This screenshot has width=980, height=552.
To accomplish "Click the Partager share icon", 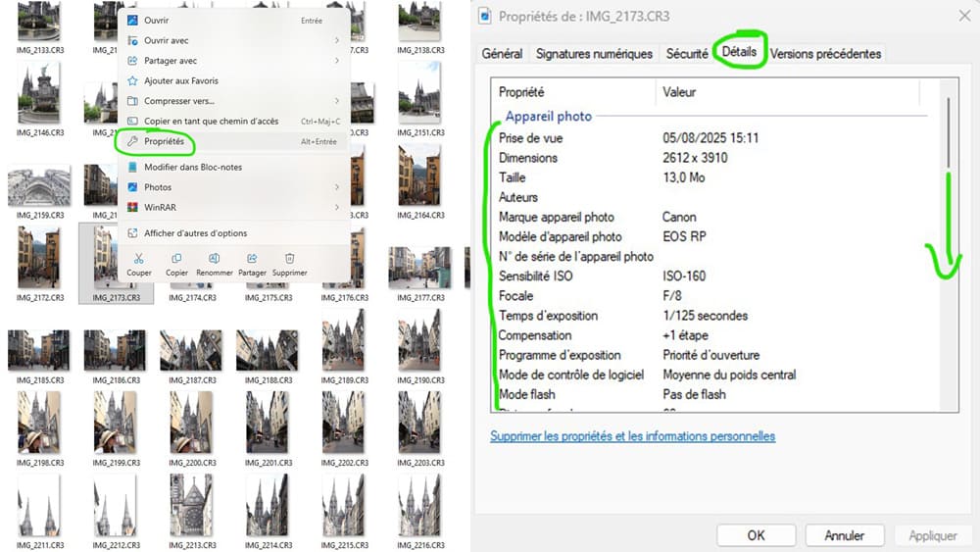I will 252,259.
